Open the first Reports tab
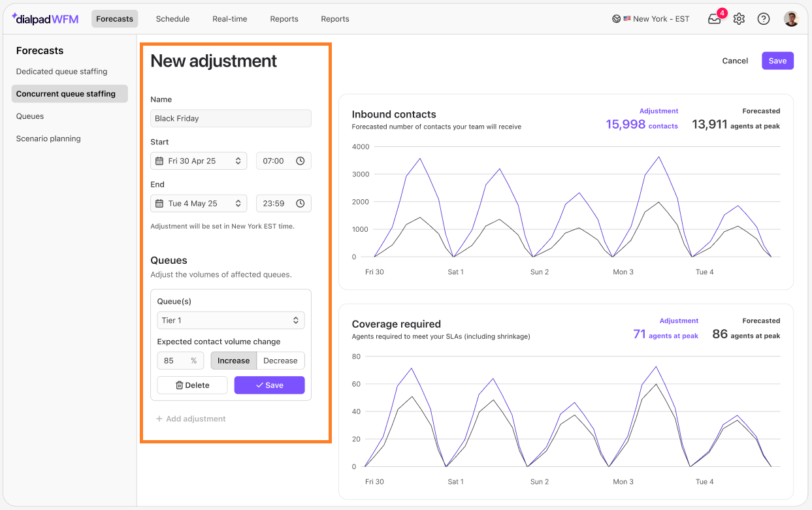Image resolution: width=812 pixels, height=510 pixels. coord(284,19)
